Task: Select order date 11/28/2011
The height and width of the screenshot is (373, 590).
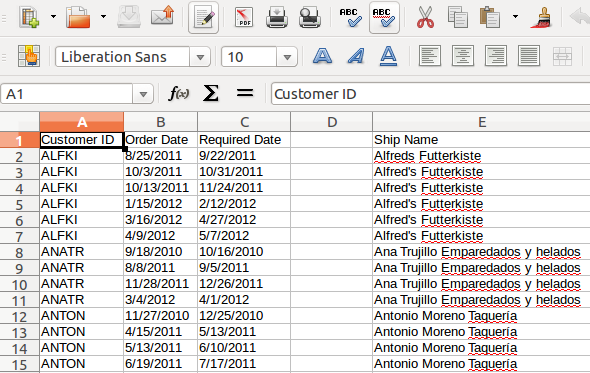Action: [x=161, y=284]
